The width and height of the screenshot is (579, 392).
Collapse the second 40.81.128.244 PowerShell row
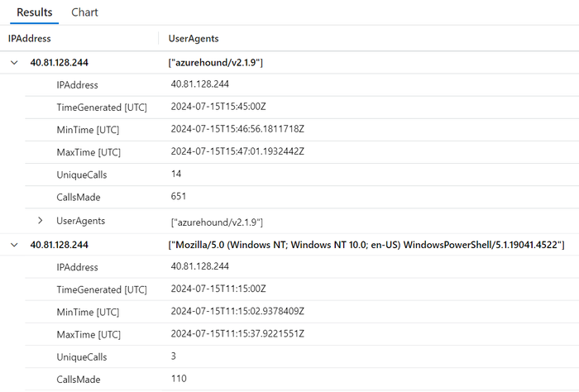14,245
